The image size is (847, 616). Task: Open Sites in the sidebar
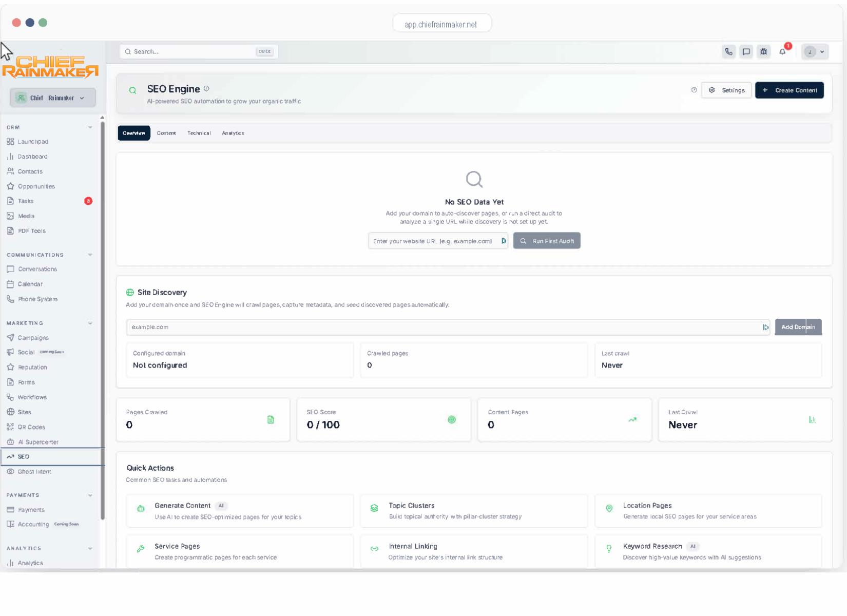(24, 412)
